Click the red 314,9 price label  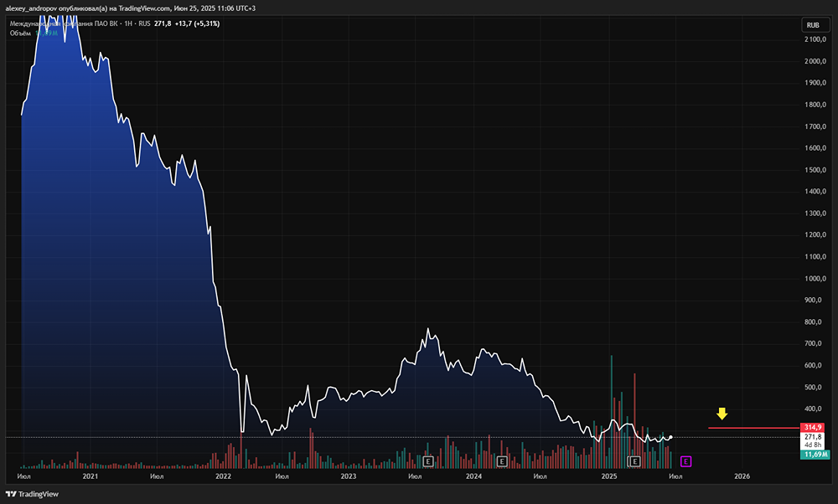point(813,428)
